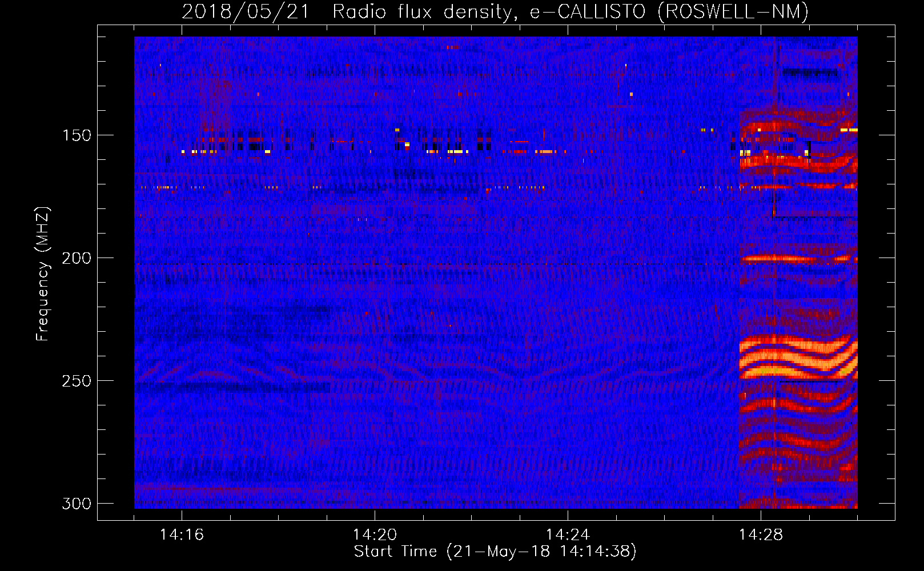
Task: Click the 14:24 time tick label
Action: [x=568, y=534]
